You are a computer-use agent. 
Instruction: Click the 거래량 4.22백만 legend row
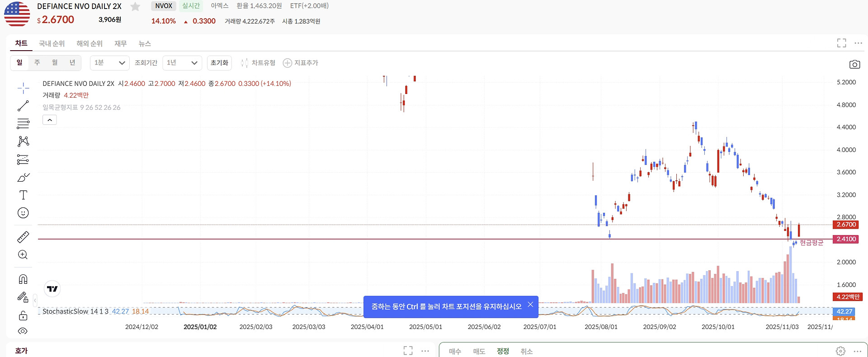[66, 95]
